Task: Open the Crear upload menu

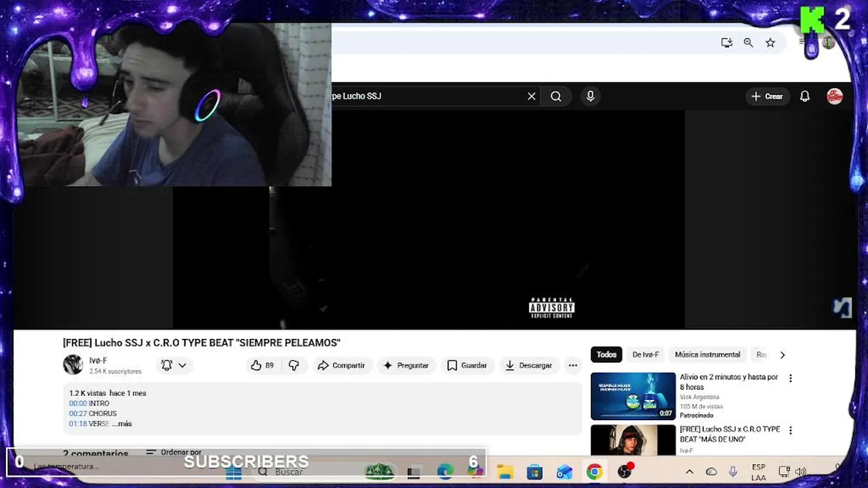Action: pos(767,96)
